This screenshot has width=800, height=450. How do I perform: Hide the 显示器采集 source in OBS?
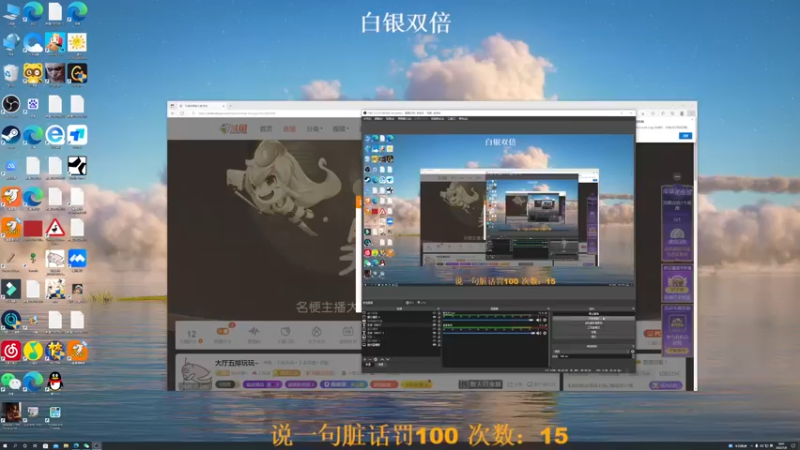click(x=434, y=345)
